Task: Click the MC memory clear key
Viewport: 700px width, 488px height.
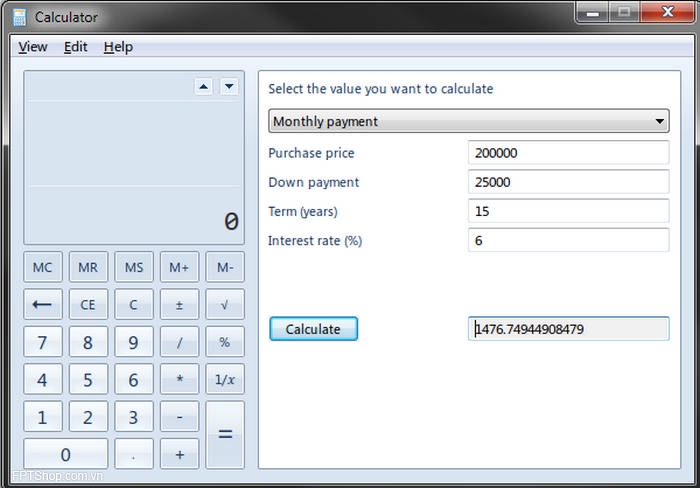Action: coord(43,267)
